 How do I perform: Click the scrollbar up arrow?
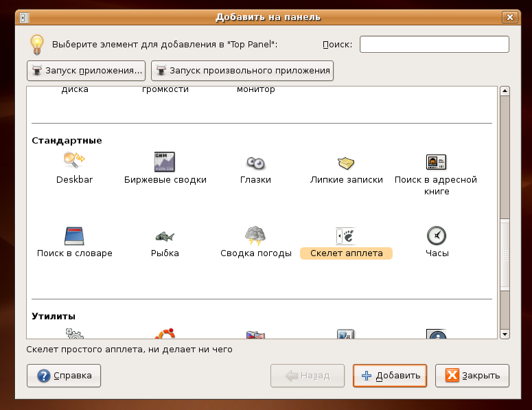tap(505, 91)
